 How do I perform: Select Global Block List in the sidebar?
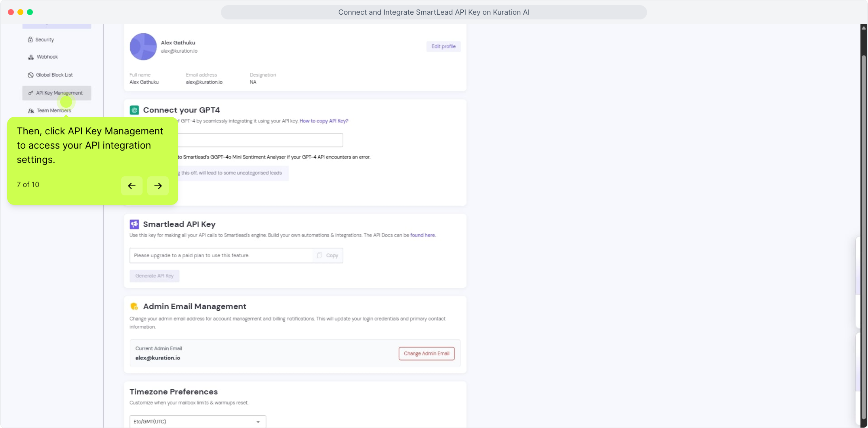[50, 75]
